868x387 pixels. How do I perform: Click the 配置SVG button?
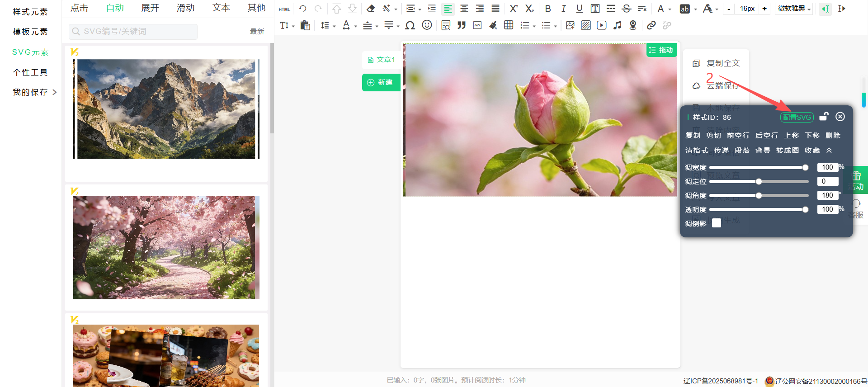(x=797, y=118)
